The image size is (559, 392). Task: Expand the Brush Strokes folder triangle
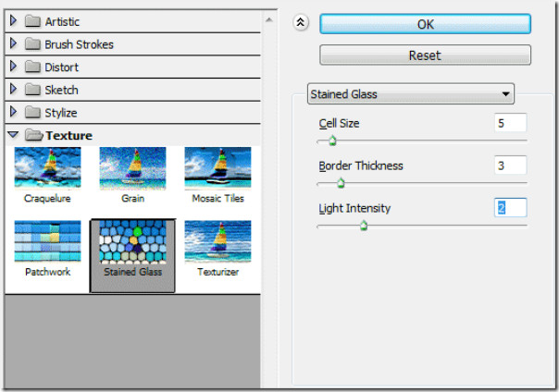coord(13,43)
